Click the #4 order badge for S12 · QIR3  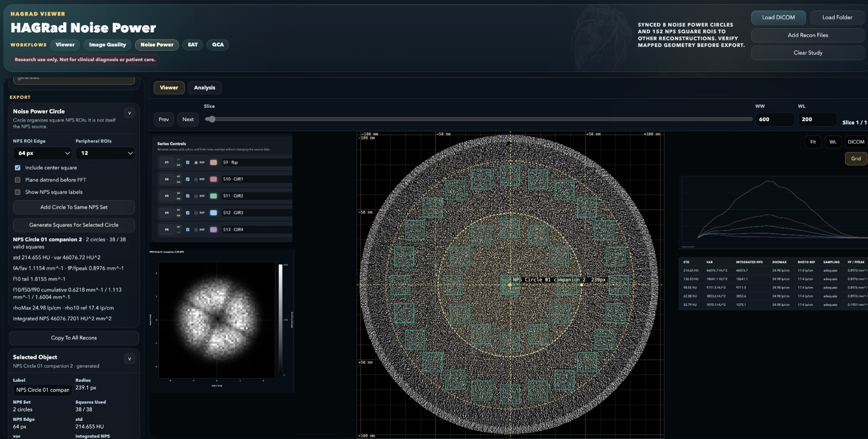[167, 213]
